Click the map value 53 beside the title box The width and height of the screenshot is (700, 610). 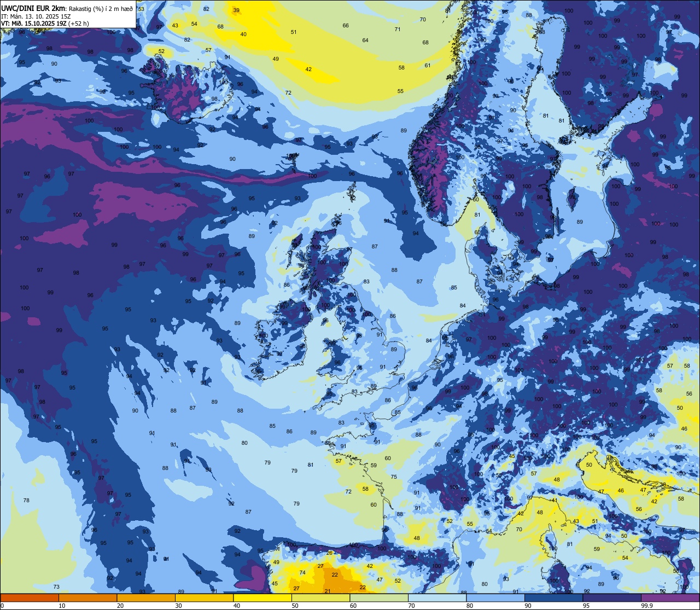[141, 9]
